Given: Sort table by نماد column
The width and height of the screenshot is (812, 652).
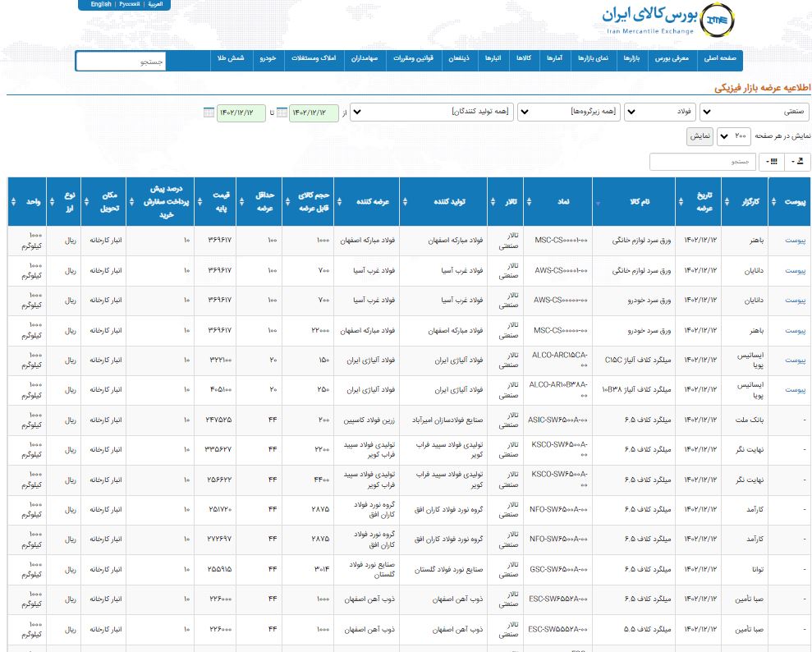Looking at the screenshot, I should tap(529, 201).
